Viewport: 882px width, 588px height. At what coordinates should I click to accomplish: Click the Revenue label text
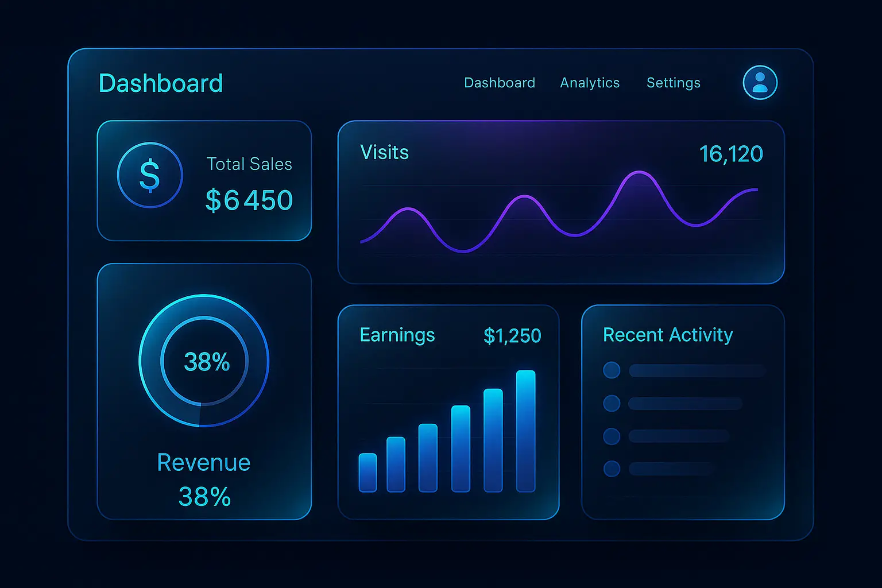[203, 462]
